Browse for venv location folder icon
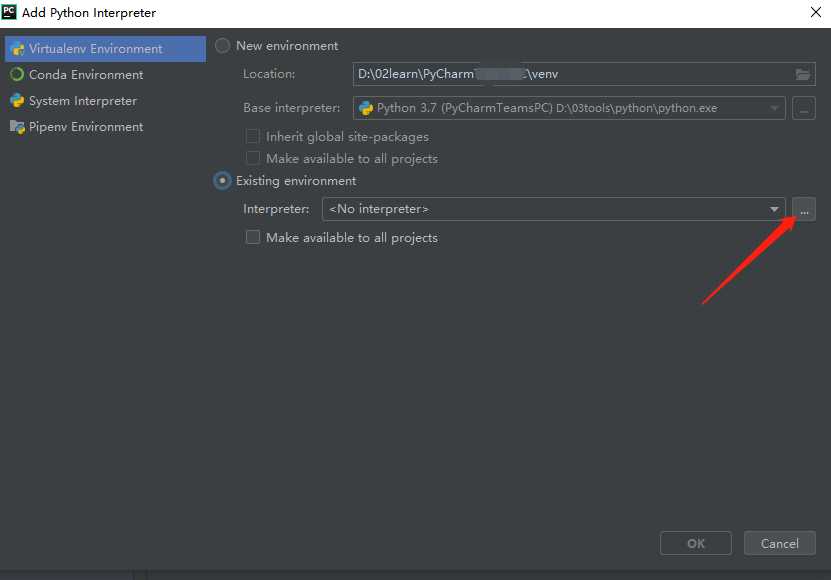This screenshot has width=831, height=580. (x=803, y=74)
